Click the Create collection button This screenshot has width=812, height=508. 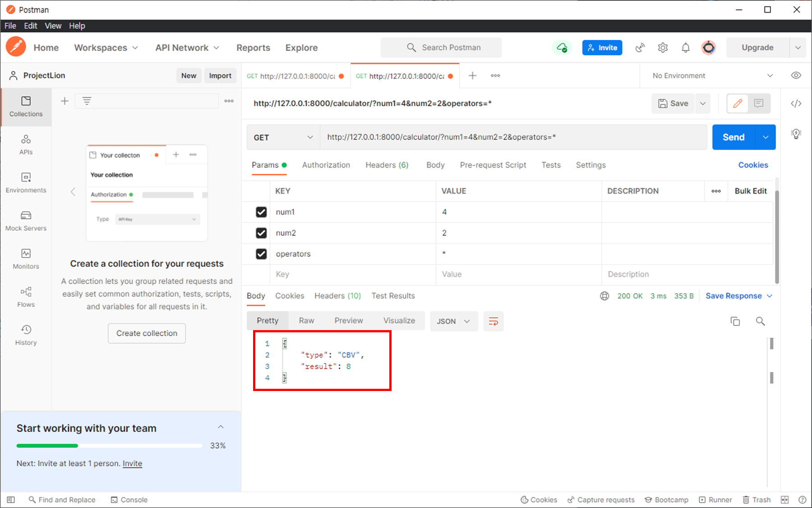point(147,333)
